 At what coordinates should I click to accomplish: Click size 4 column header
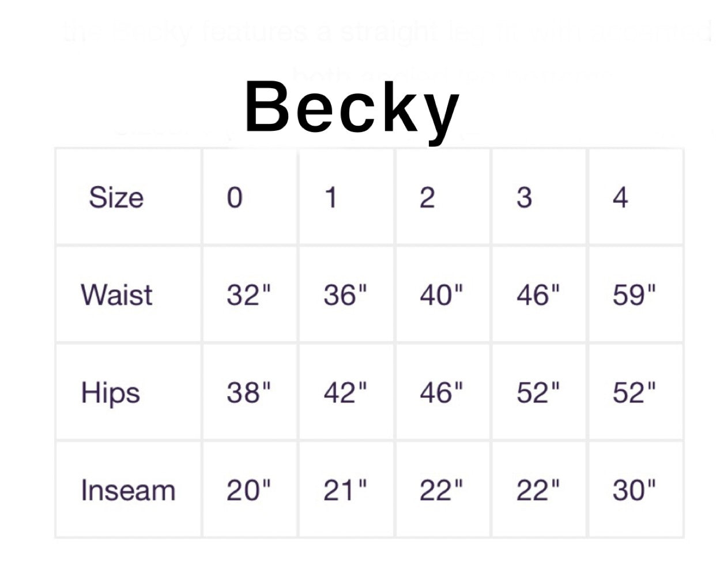pos(620,198)
